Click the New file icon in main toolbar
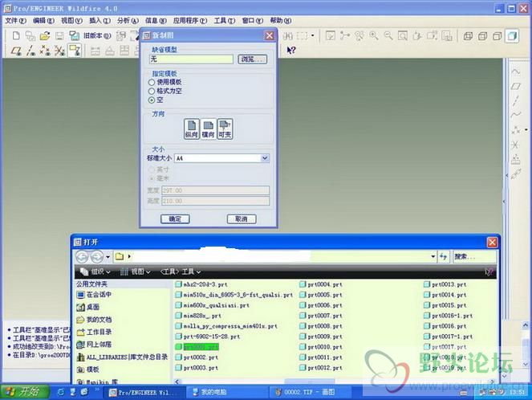Screen dimensions: 532x400 tap(16, 35)
